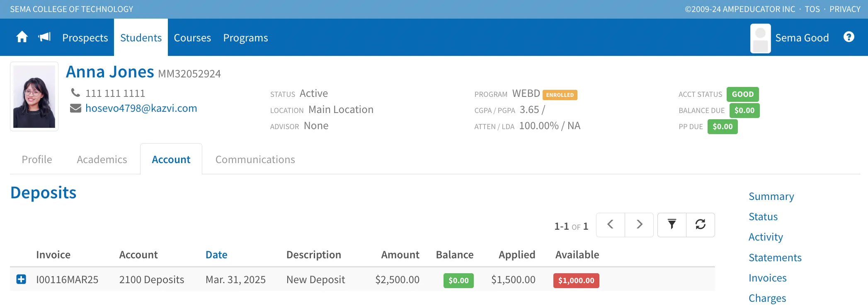
Task: Open the Programs menu
Action: [x=246, y=38]
